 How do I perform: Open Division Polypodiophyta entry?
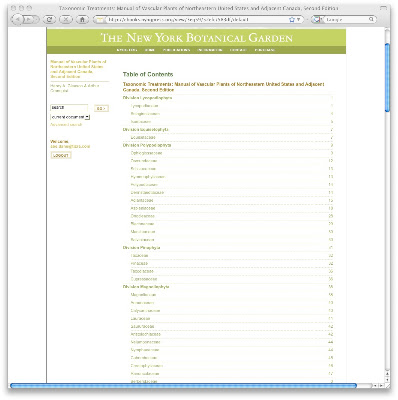[147, 145]
